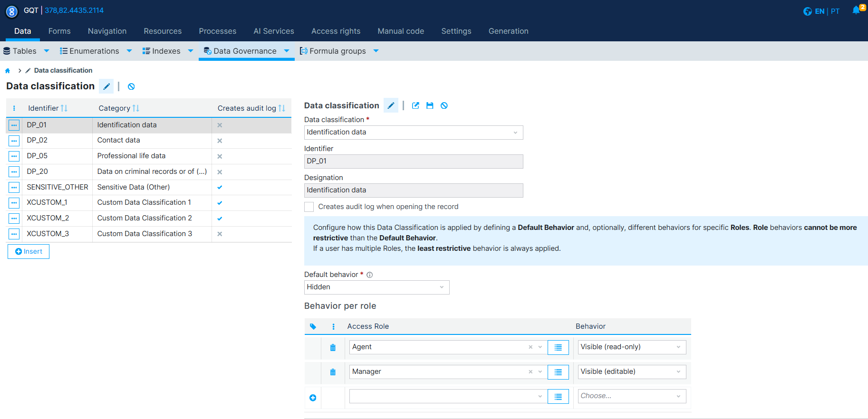Open the Agent access role dropdown
The image size is (868, 419).
pyautogui.click(x=540, y=347)
